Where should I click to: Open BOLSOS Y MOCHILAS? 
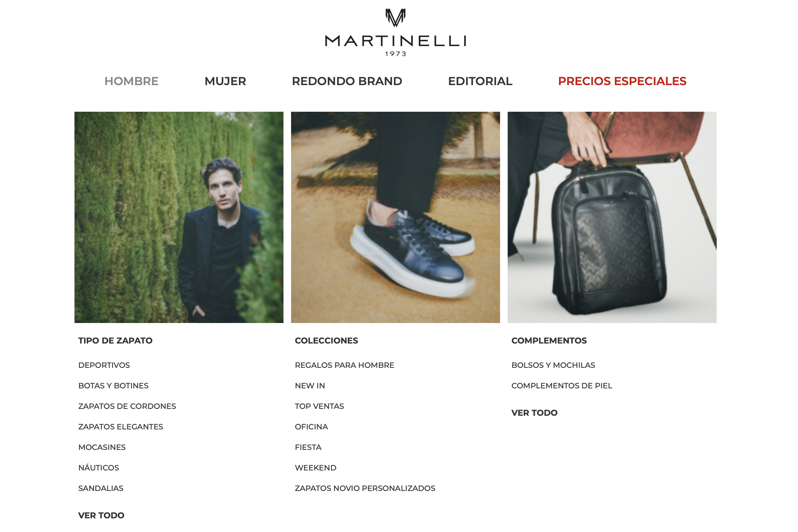pyautogui.click(x=553, y=365)
